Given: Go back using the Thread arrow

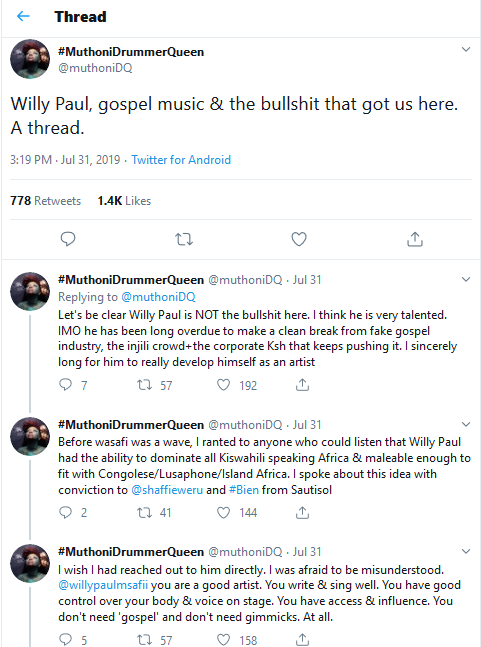Looking at the screenshot, I should point(24,16).
